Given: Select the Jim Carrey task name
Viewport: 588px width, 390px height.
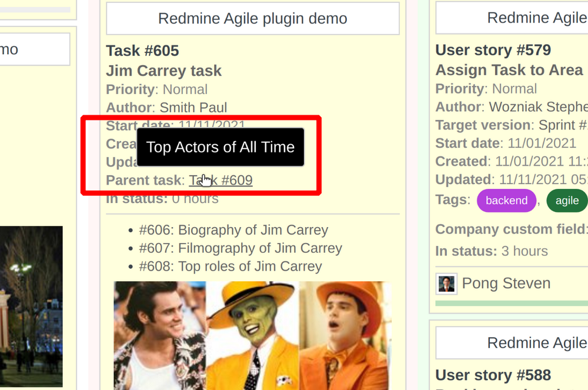Looking at the screenshot, I should tap(163, 71).
